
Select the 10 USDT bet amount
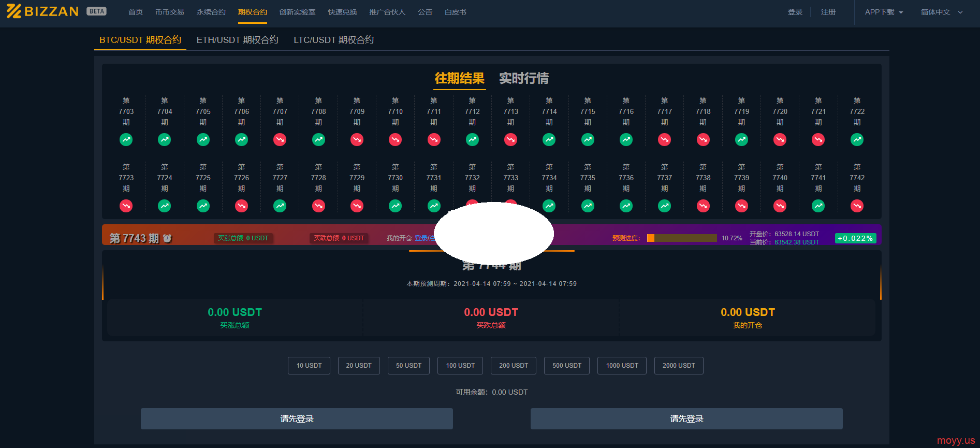(309, 366)
